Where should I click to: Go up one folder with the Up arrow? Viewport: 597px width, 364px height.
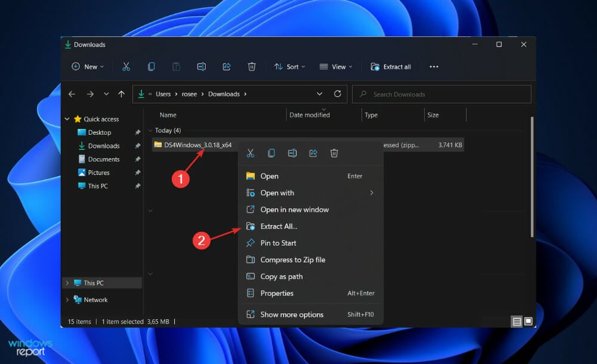pos(122,94)
